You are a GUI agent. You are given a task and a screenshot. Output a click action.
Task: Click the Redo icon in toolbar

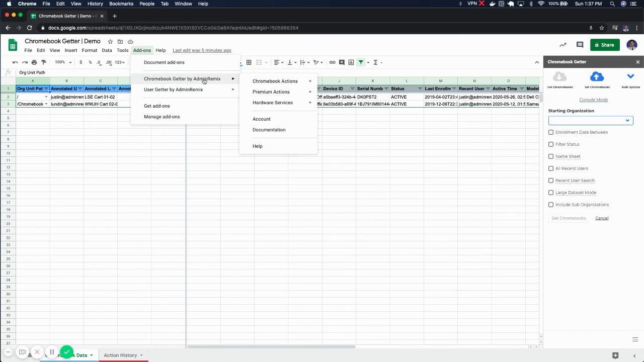25,62
